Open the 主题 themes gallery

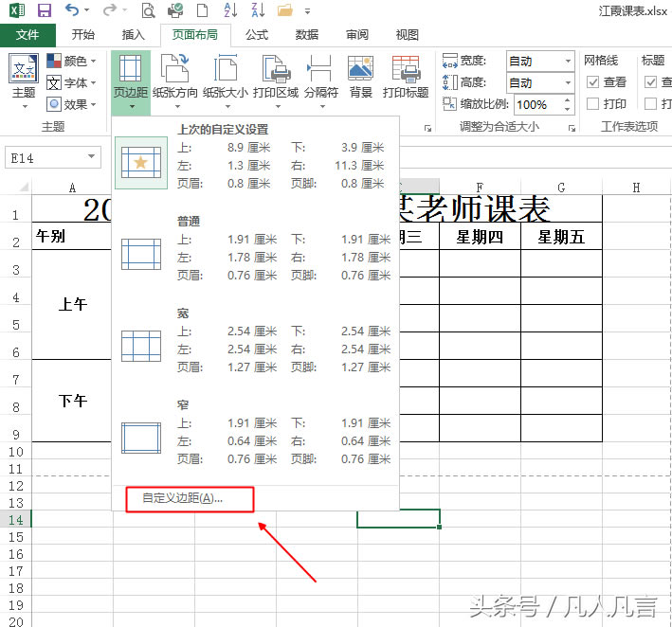(24, 76)
